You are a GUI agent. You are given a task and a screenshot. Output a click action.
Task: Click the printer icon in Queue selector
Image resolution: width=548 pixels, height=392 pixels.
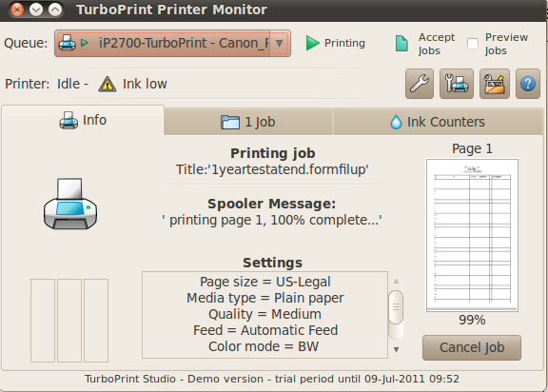(68, 43)
